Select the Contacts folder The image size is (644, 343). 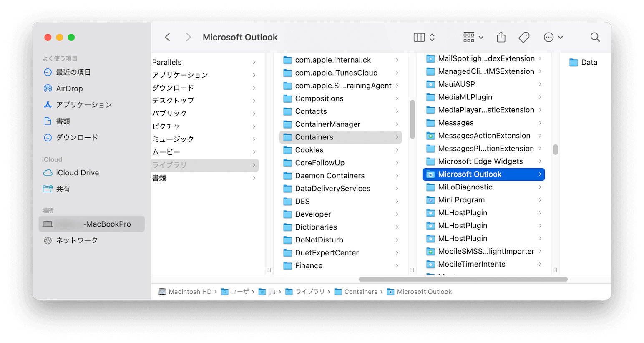[341, 111]
